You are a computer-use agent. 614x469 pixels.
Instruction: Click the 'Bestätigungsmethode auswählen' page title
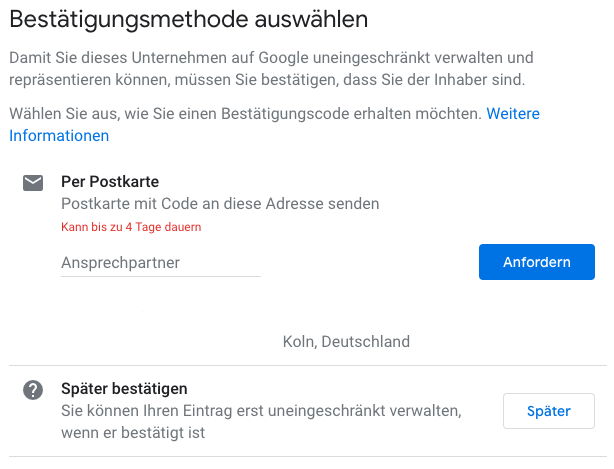tap(189, 20)
